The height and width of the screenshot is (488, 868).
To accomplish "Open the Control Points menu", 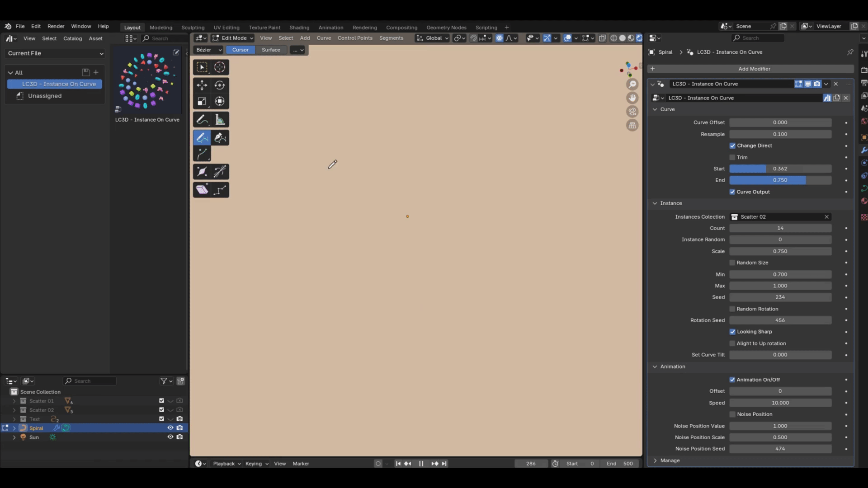I will click(355, 38).
